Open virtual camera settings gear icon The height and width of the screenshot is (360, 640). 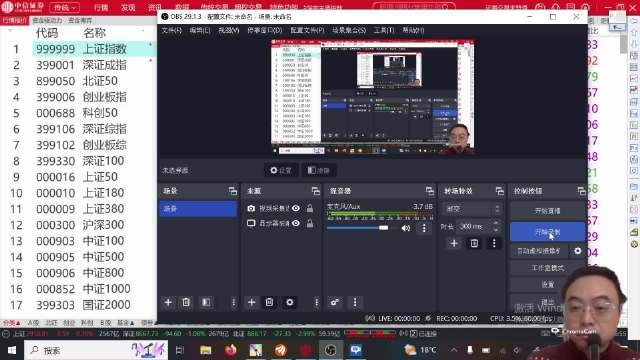click(578, 251)
